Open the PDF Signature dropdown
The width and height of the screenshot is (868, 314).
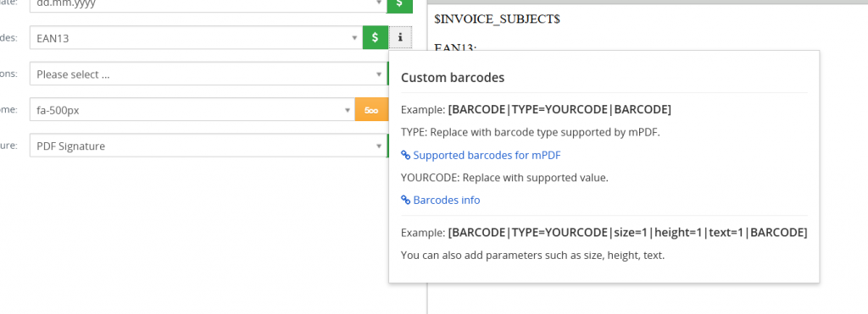coord(209,146)
